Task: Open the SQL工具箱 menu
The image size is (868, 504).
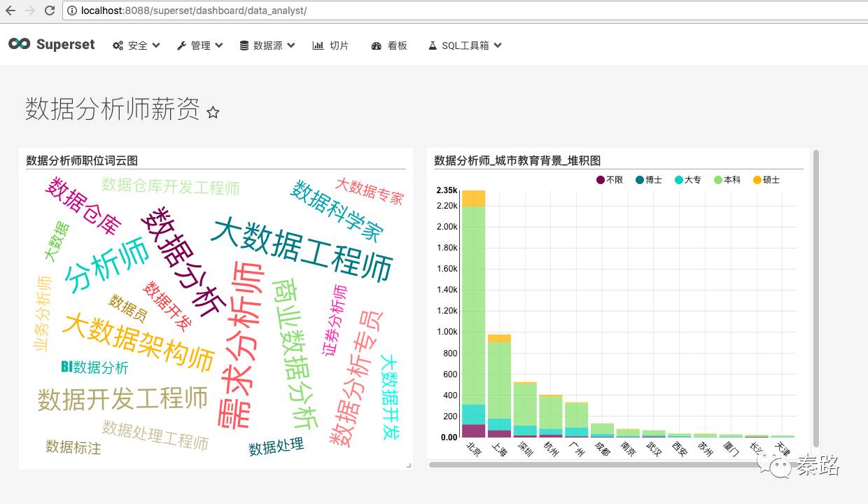Action: coord(465,45)
